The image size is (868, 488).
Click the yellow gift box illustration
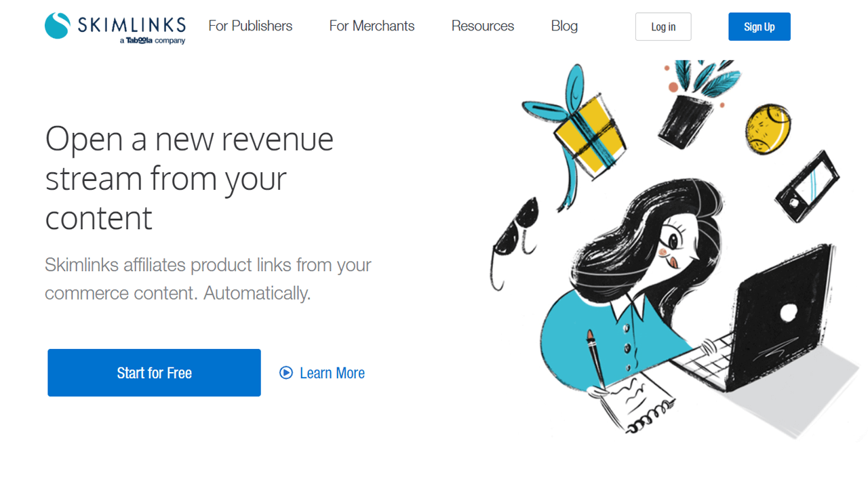(589, 134)
